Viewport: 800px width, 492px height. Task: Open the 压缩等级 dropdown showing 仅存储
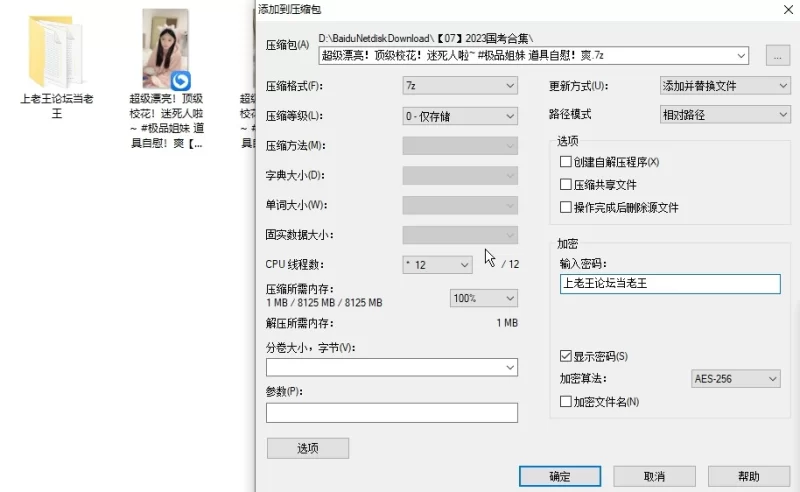click(460, 116)
